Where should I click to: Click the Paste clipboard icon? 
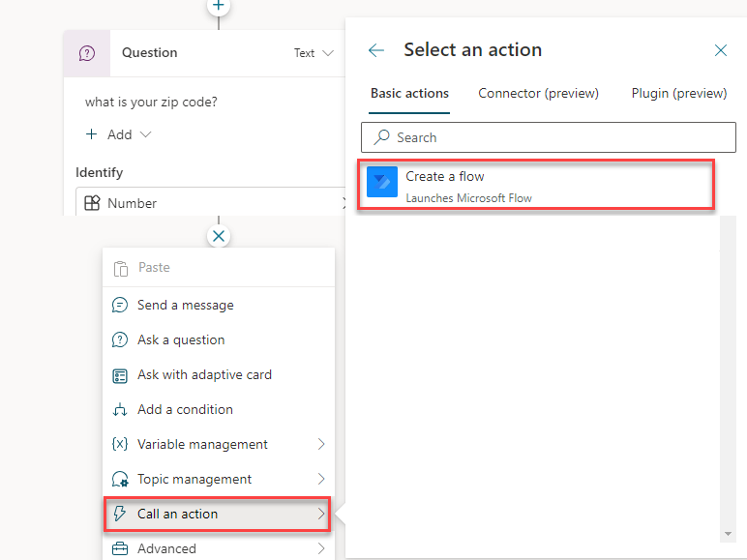pyautogui.click(x=121, y=268)
